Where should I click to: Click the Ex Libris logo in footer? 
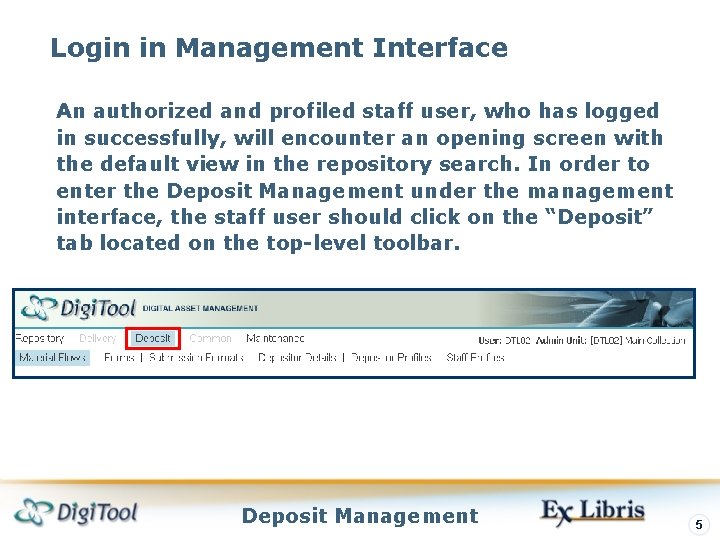click(x=593, y=512)
